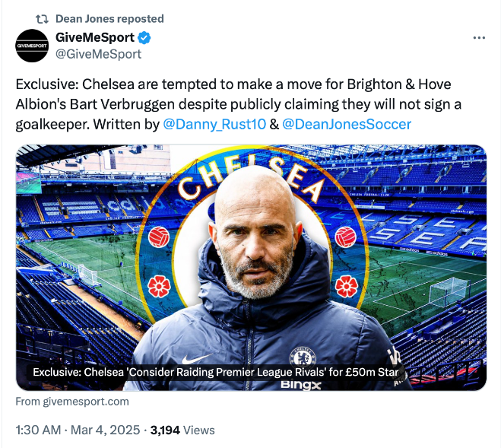The height and width of the screenshot is (448, 501).
Task: Click the GiveMeSport profile avatar
Action: (32, 46)
